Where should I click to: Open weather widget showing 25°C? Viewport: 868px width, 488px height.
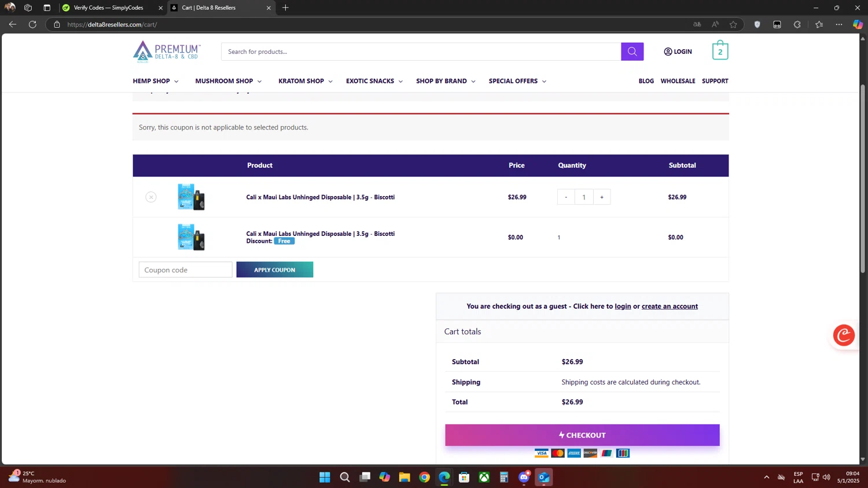(37, 477)
